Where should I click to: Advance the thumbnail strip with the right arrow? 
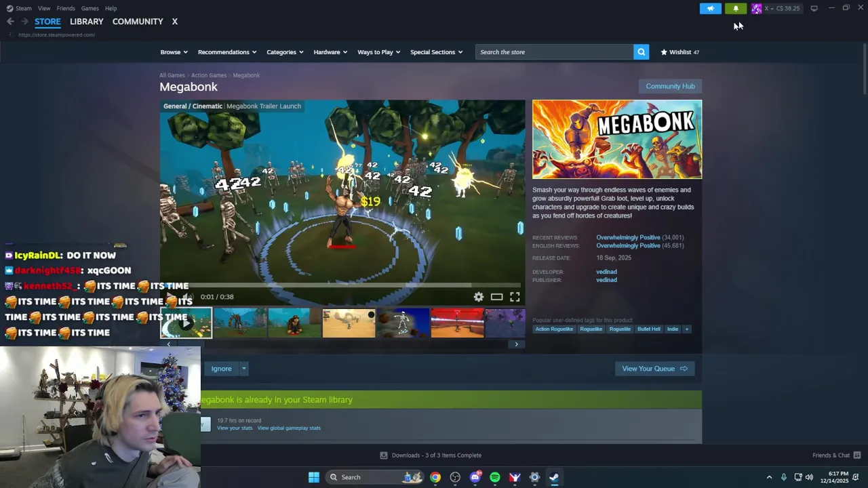[x=516, y=344]
